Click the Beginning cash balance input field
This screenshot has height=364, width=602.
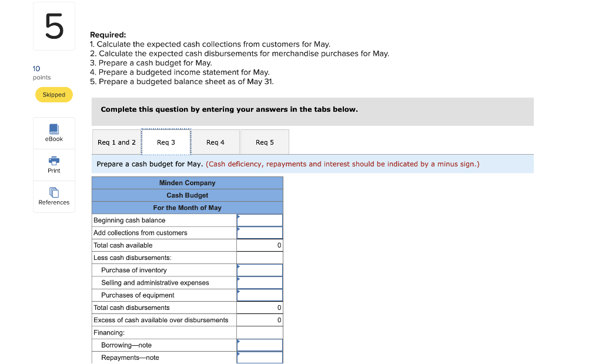[x=260, y=220]
